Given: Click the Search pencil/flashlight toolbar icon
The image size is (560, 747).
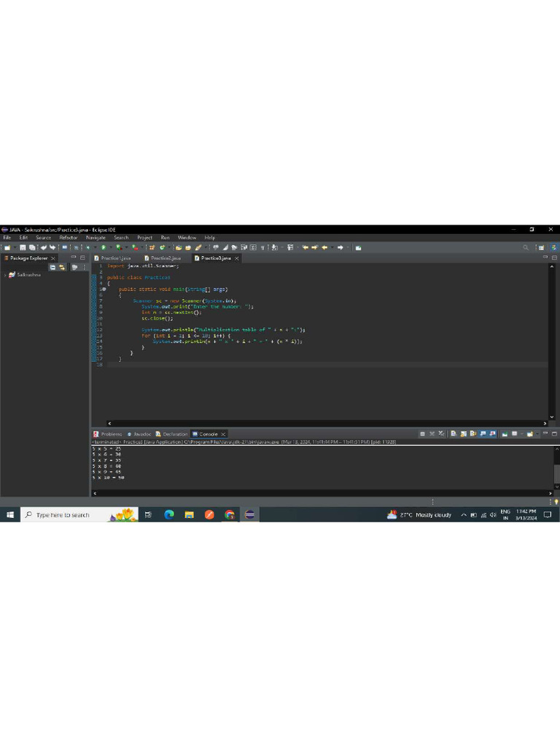Looking at the screenshot, I should pos(198,248).
